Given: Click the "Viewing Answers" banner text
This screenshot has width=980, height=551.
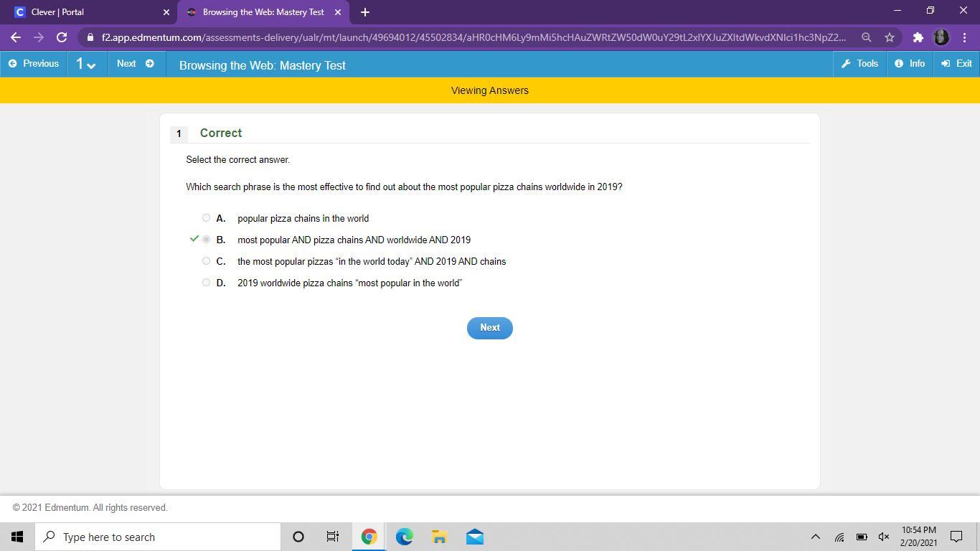Looking at the screenshot, I should (x=490, y=90).
